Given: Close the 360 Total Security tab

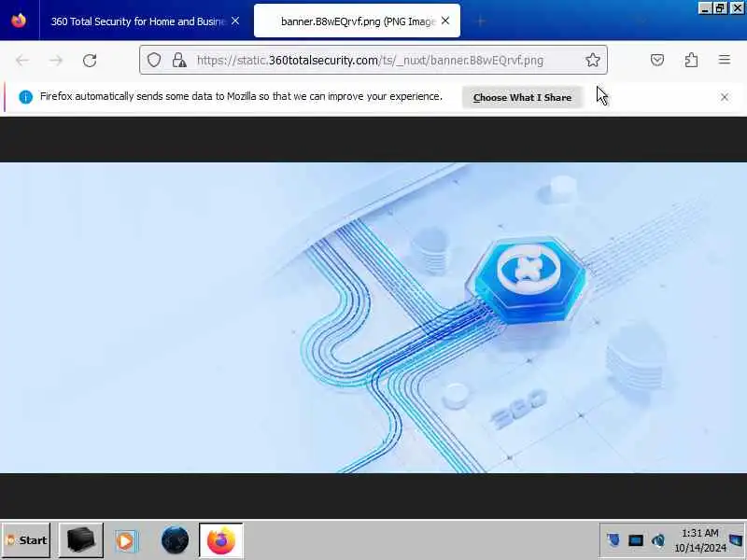Looking at the screenshot, I should pyautogui.click(x=235, y=21).
